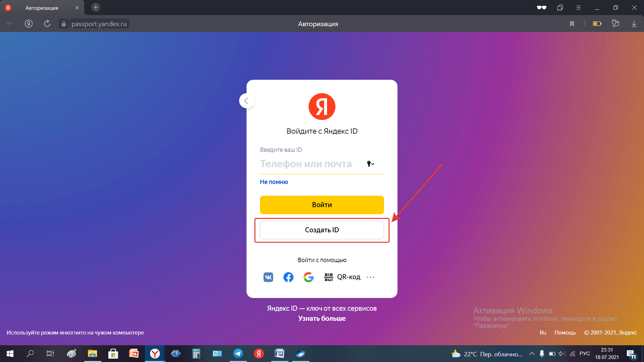
Task: Sign in with Google icon
Action: coord(309,277)
